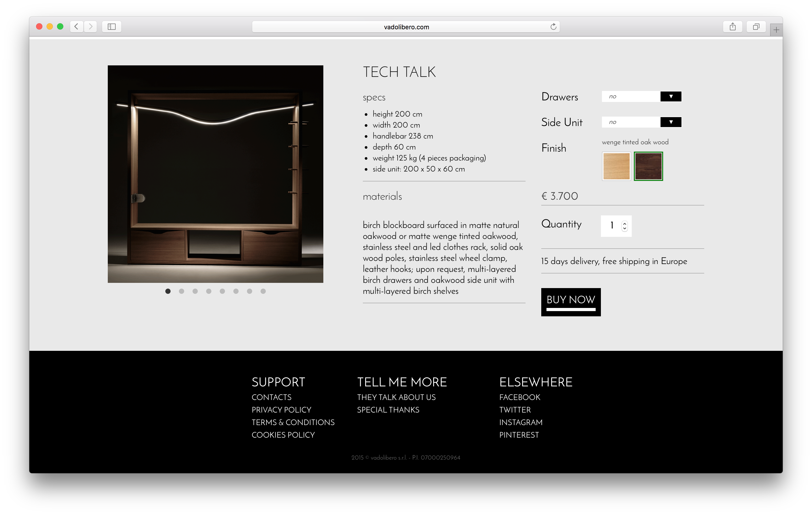Open the Contacts footer link
The width and height of the screenshot is (812, 515).
[x=272, y=397]
